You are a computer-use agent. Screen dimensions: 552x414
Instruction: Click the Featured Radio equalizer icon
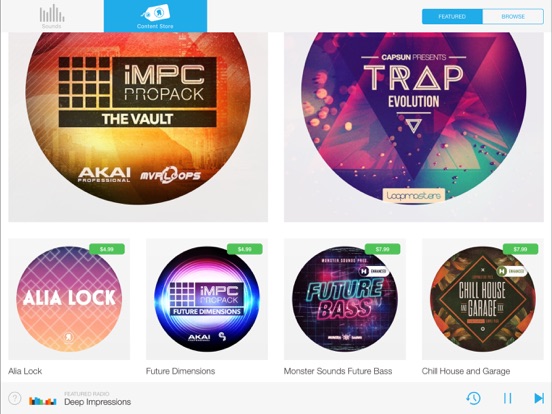click(x=43, y=401)
